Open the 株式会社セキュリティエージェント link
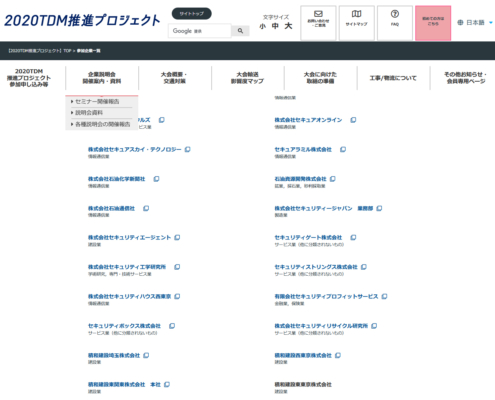The image size is (495, 400). tap(129, 237)
